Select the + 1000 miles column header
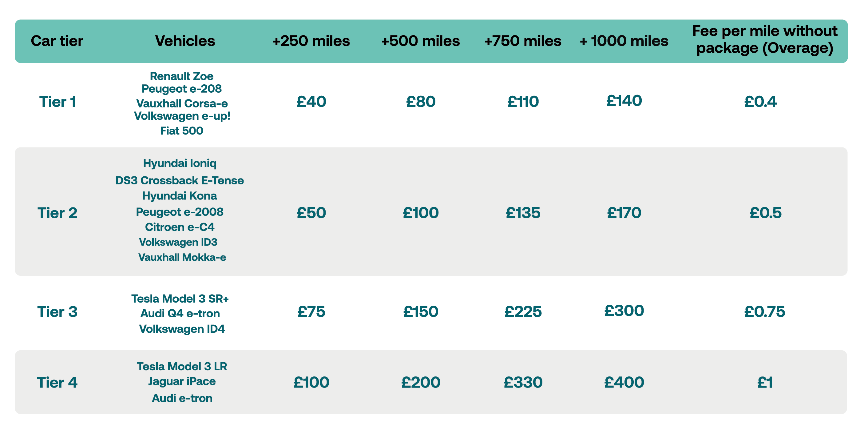 [x=624, y=41]
